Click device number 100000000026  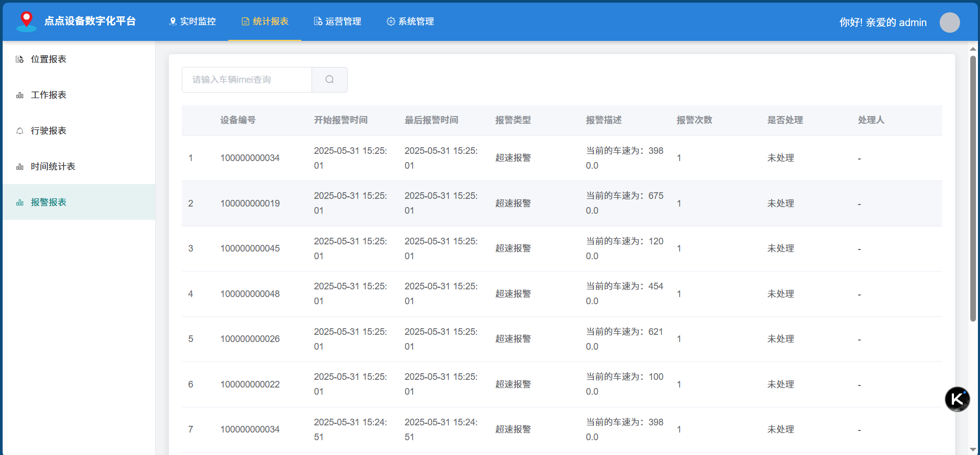[250, 339]
